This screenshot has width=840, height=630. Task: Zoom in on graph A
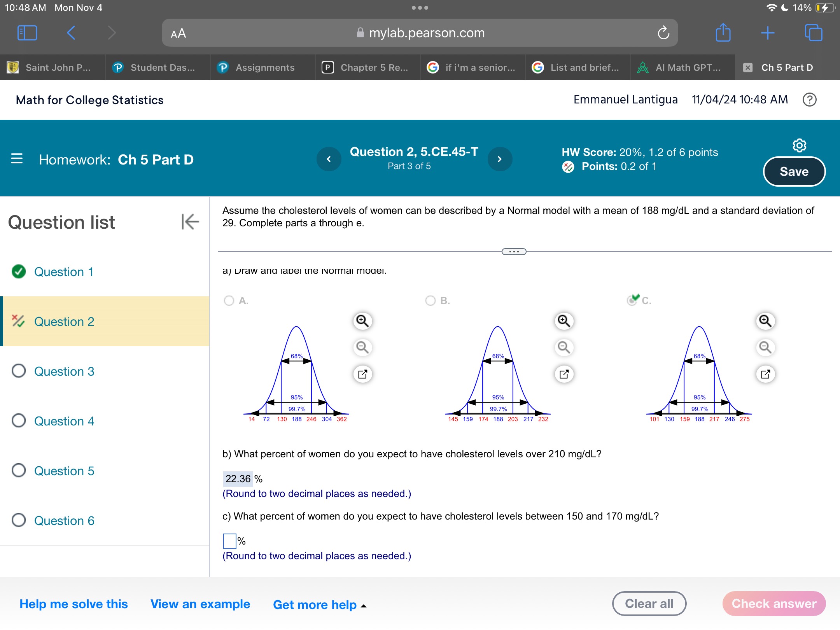click(x=362, y=321)
